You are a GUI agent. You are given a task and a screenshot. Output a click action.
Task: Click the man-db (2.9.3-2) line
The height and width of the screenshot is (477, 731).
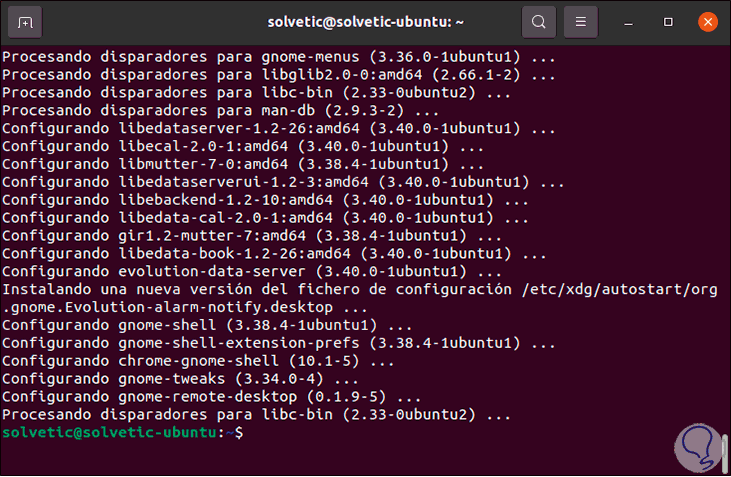point(221,111)
